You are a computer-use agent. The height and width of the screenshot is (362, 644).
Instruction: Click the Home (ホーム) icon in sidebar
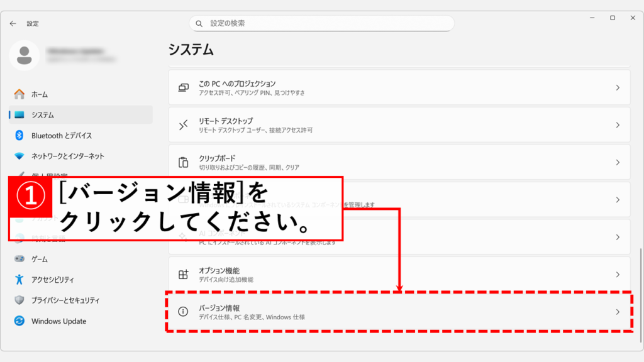[x=19, y=94]
